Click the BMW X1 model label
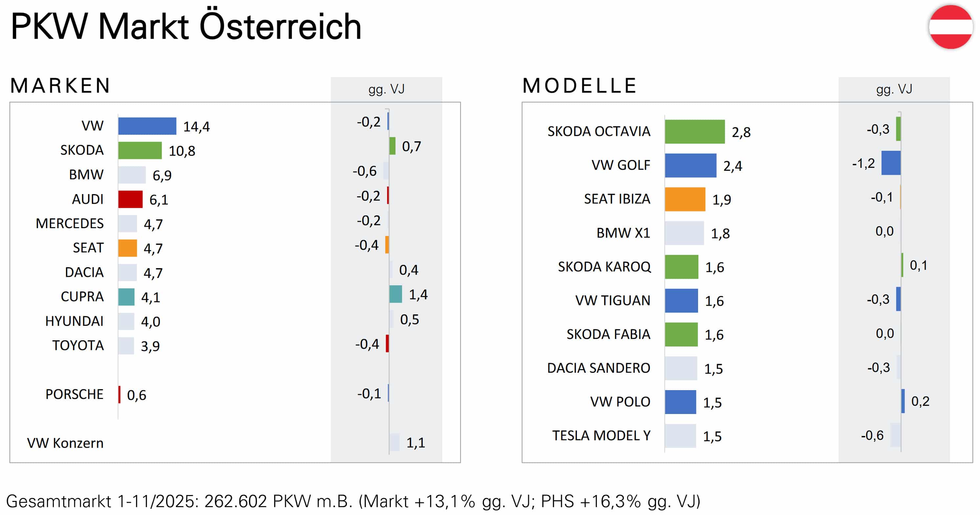This screenshot has width=980, height=515. [623, 233]
